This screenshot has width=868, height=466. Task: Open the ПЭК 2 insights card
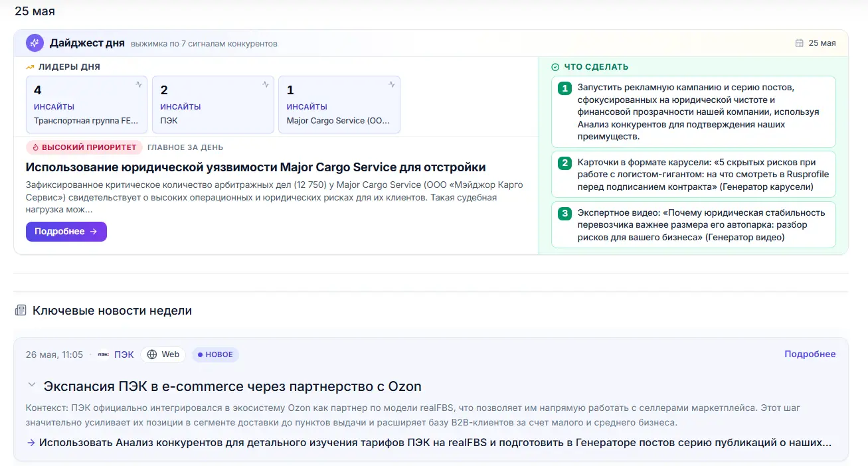[x=213, y=105]
